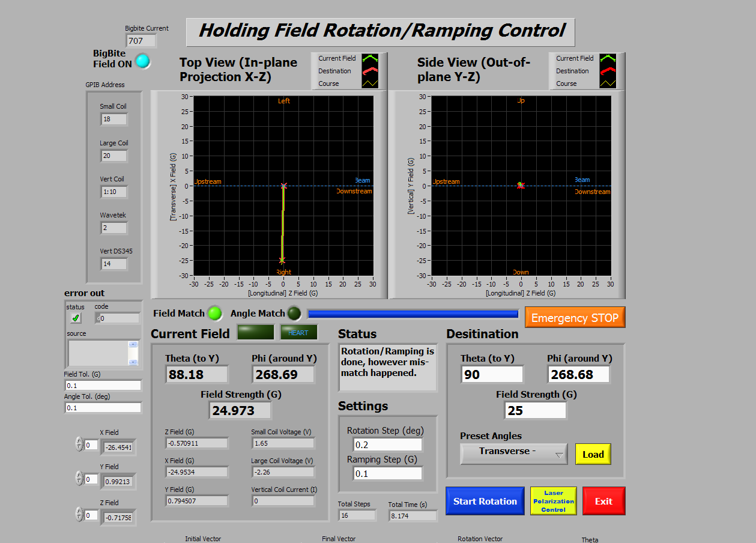Click the HEART indicator

click(298, 332)
